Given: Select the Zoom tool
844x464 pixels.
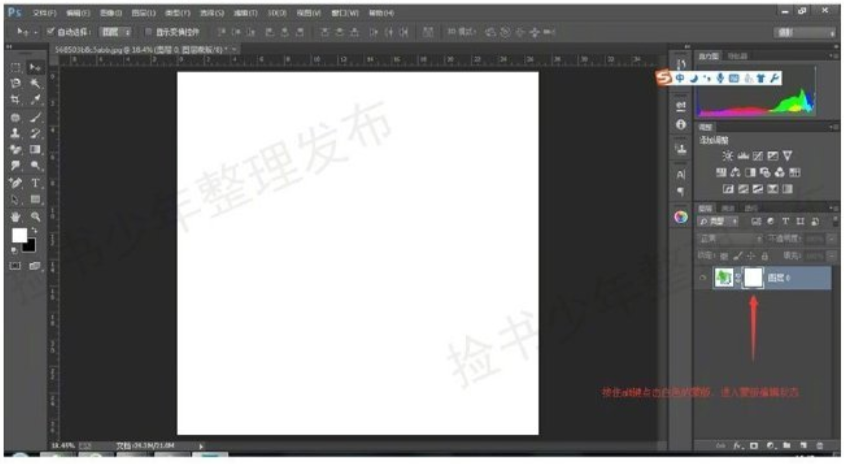Looking at the screenshot, I should pyautogui.click(x=35, y=217).
